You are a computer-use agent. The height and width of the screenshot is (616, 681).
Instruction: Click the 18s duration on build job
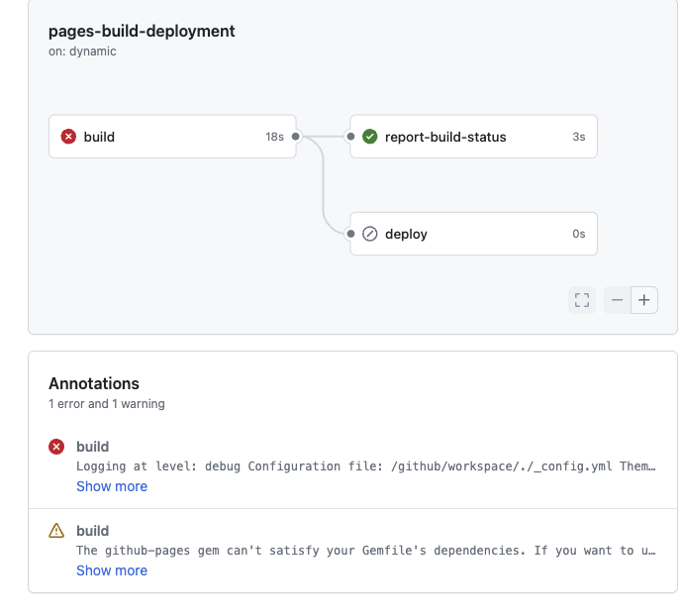coord(274,137)
